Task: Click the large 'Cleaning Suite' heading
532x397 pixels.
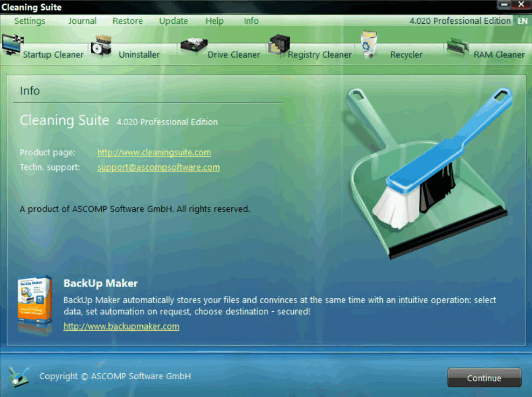Action: 65,121
